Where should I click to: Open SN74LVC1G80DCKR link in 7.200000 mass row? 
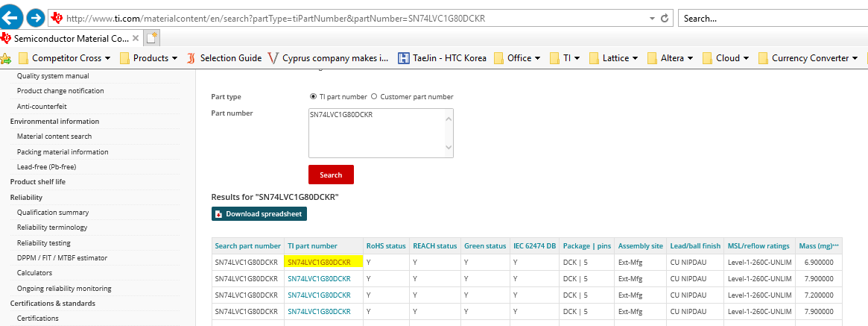tap(320, 295)
